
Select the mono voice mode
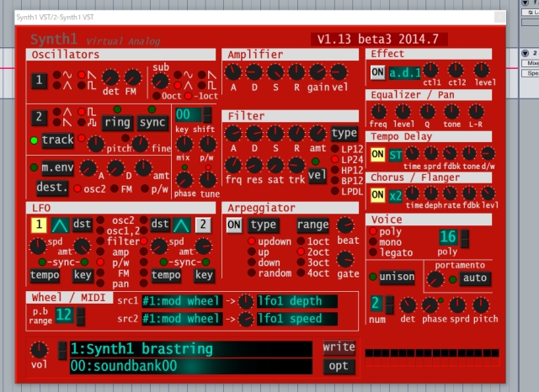click(390, 241)
